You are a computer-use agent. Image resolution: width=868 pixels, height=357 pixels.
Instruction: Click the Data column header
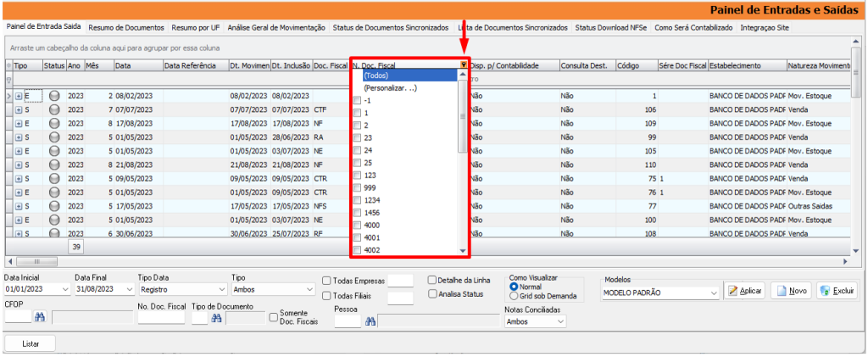pos(138,65)
